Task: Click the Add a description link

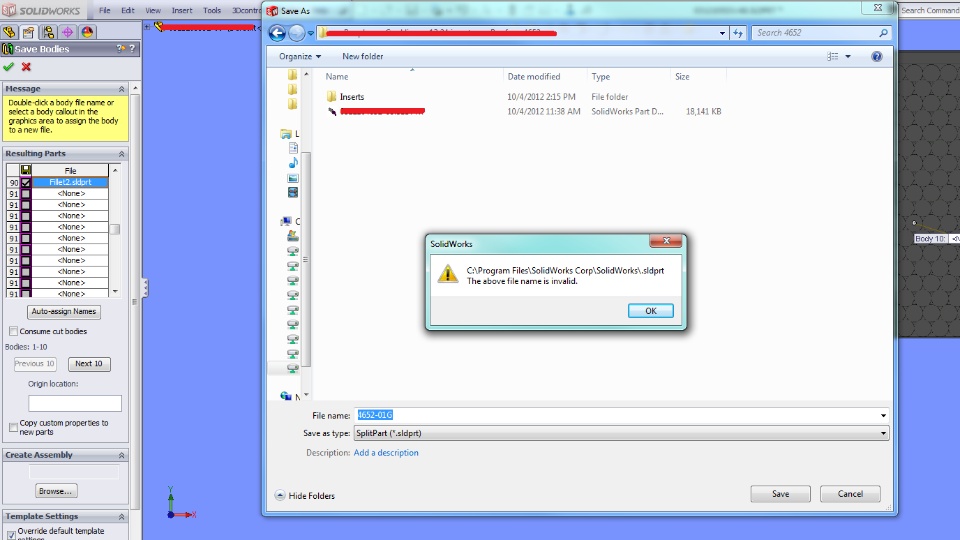Action: pos(386,453)
